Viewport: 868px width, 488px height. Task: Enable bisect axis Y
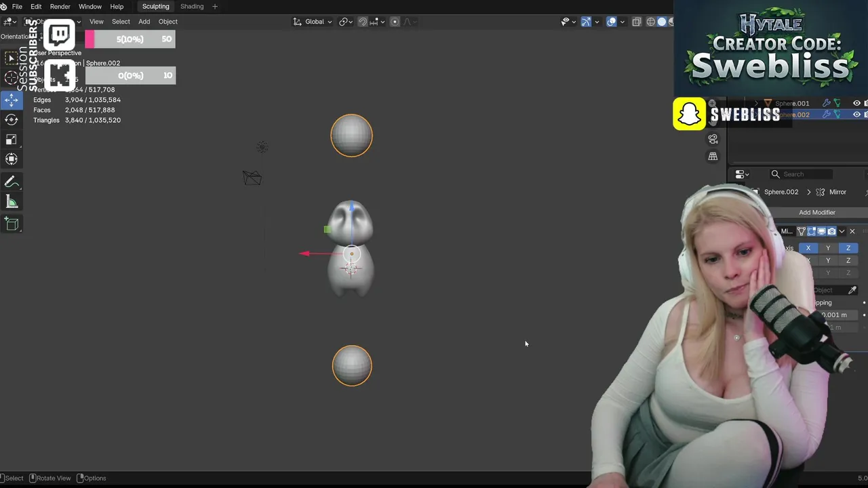click(828, 260)
